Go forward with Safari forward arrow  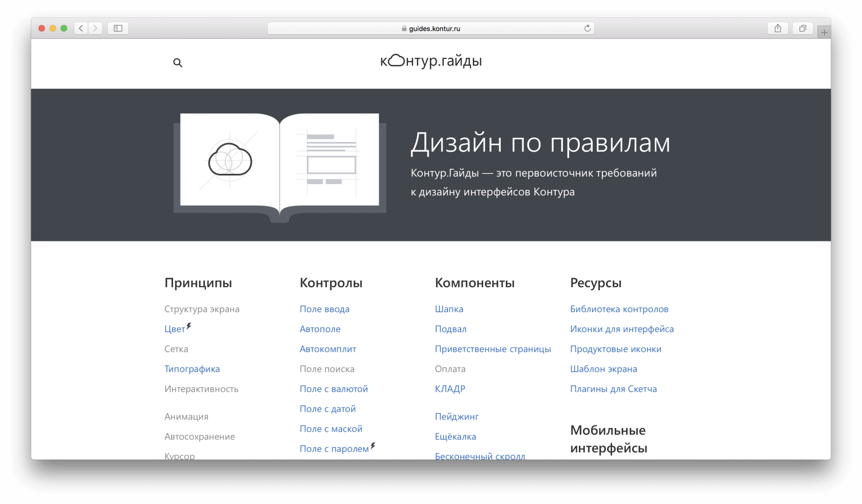click(x=95, y=28)
